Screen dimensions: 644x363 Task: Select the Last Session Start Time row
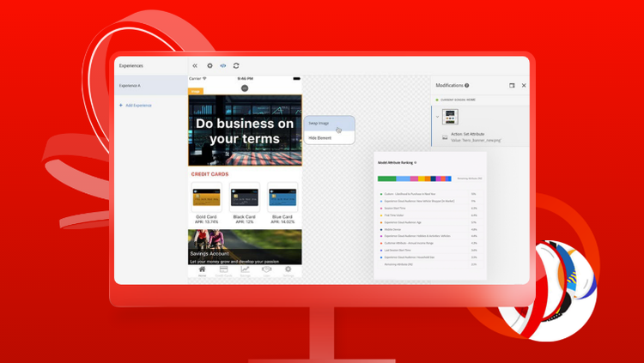point(428,250)
